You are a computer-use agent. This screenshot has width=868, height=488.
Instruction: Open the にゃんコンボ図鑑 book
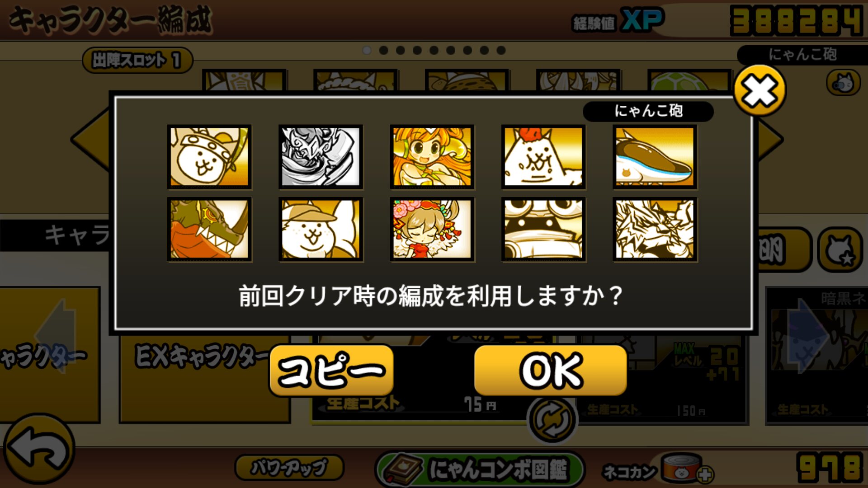pyautogui.click(x=480, y=469)
